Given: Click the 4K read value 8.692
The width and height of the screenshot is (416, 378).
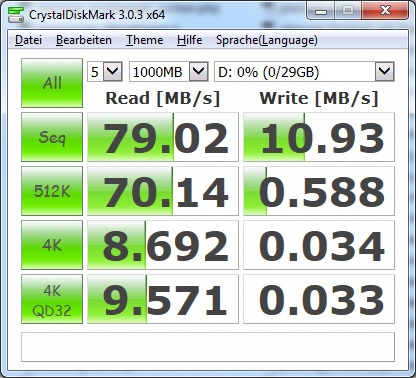Looking at the screenshot, I should (x=163, y=245).
